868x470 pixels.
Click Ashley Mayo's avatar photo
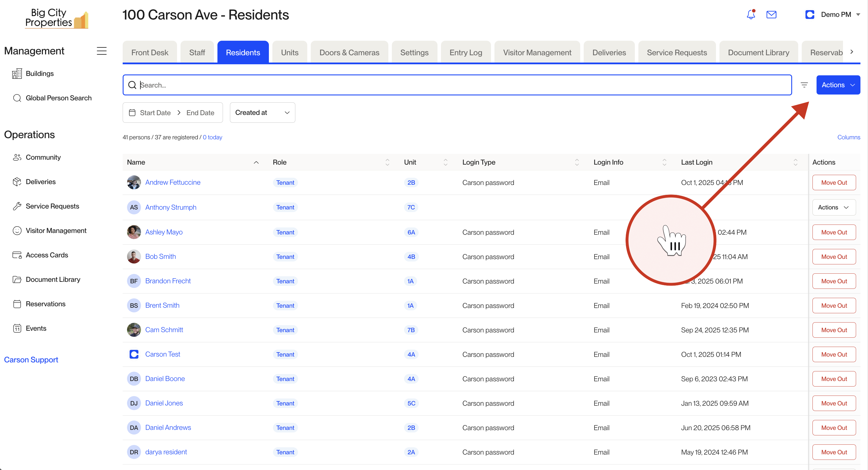click(134, 232)
